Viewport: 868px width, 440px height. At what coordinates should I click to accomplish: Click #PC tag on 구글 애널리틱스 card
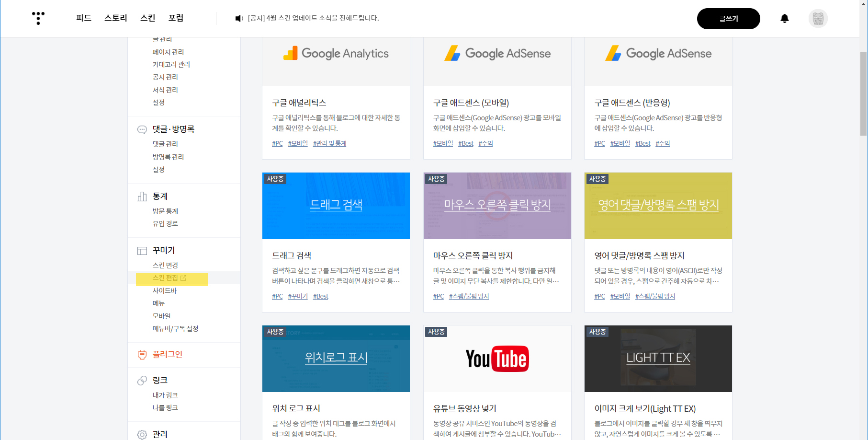coord(277,143)
